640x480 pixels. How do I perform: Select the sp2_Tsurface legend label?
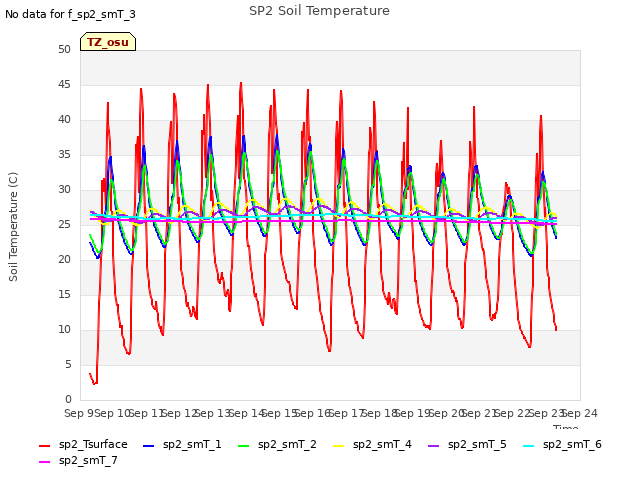(x=93, y=444)
